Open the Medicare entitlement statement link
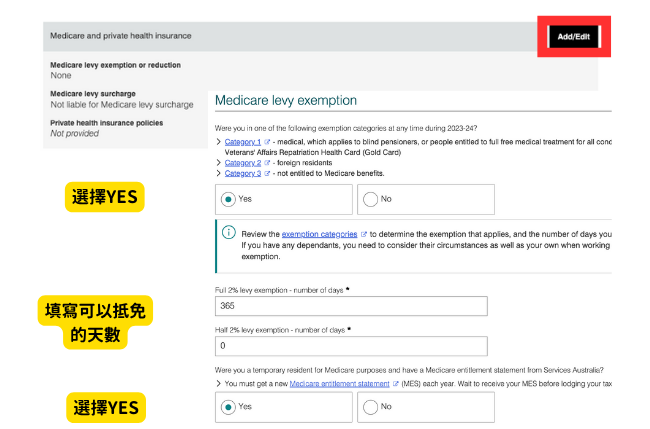The width and height of the screenshot is (650, 429). tap(339, 383)
